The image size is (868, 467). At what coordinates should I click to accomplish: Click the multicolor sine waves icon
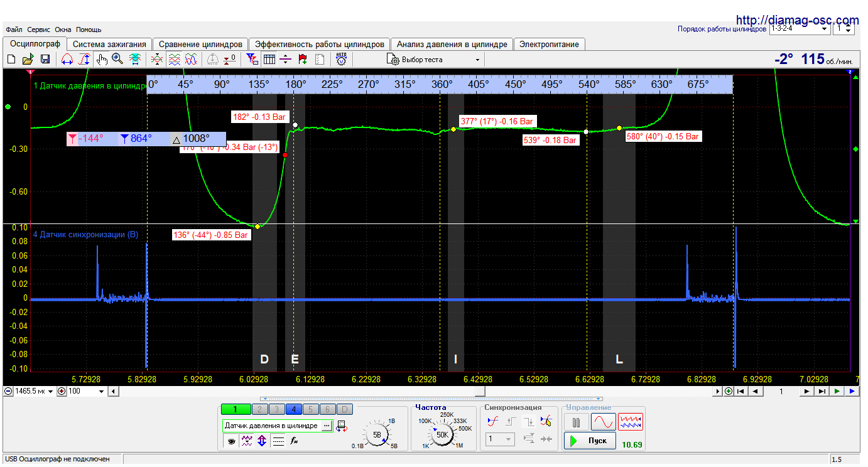pos(192,60)
